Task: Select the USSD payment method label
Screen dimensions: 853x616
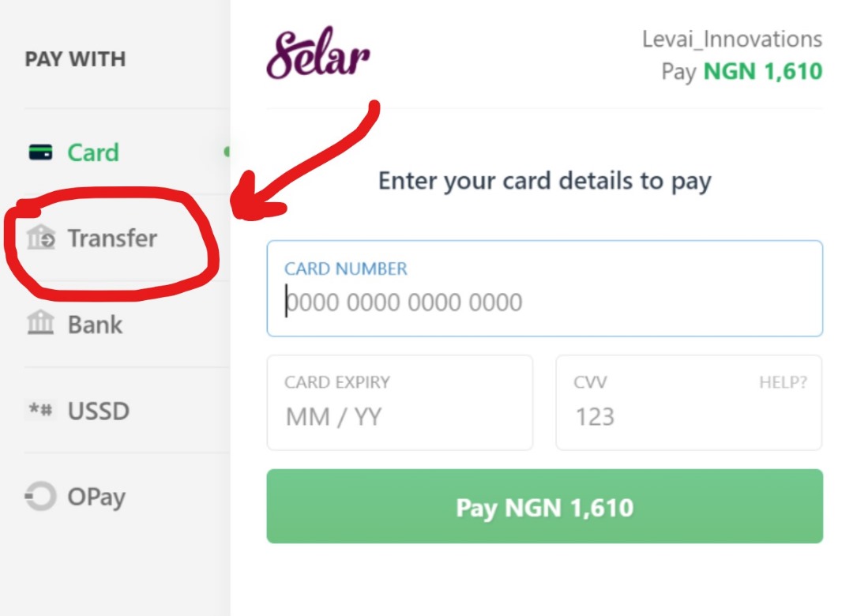Action: (98, 411)
